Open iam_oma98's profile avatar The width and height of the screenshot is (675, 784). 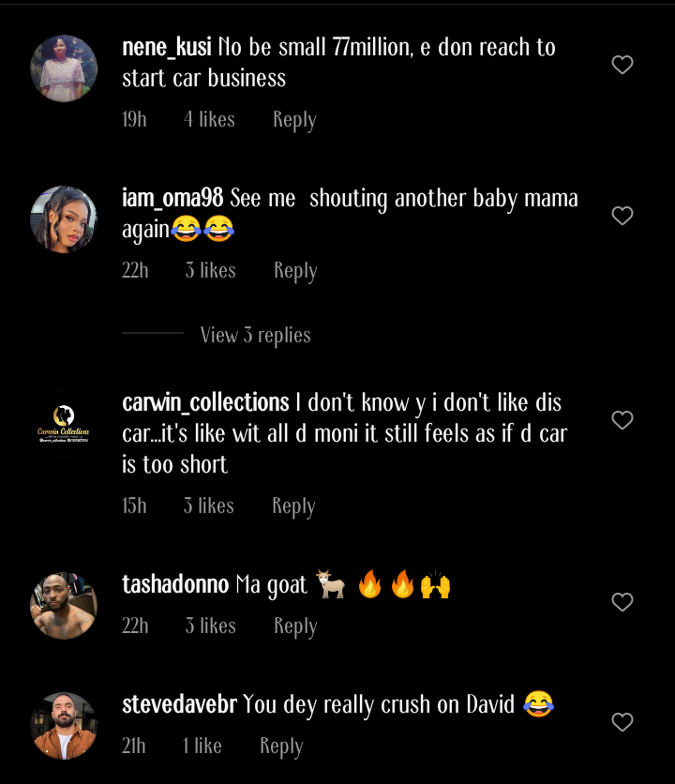pos(63,219)
